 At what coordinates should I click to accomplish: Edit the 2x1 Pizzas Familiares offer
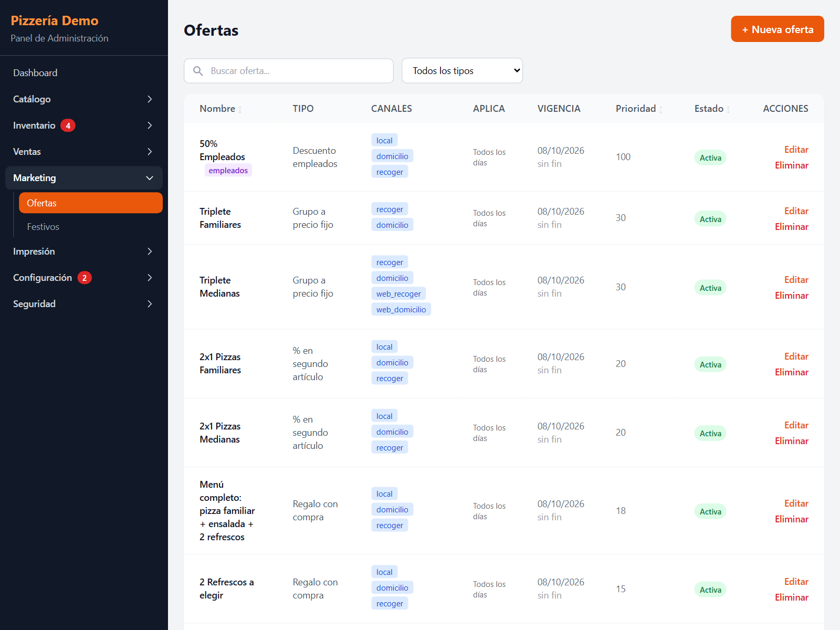[x=796, y=356]
